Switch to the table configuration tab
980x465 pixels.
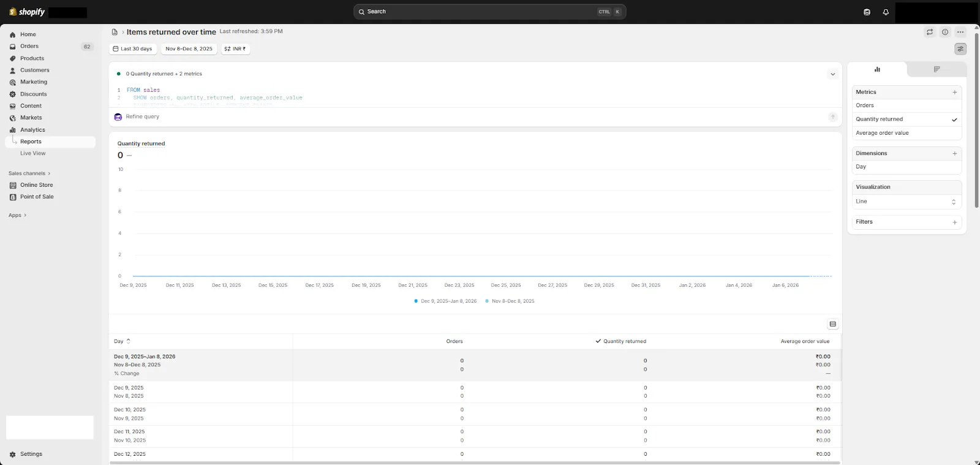(937, 69)
